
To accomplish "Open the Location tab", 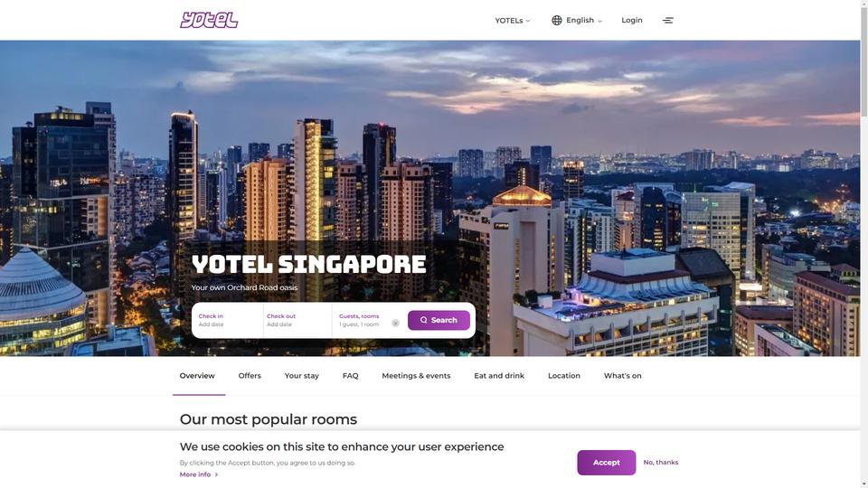I will coord(564,376).
